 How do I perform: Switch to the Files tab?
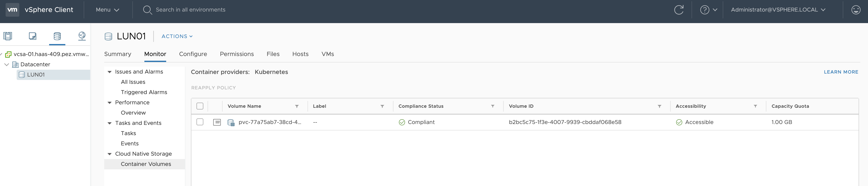[x=273, y=54]
